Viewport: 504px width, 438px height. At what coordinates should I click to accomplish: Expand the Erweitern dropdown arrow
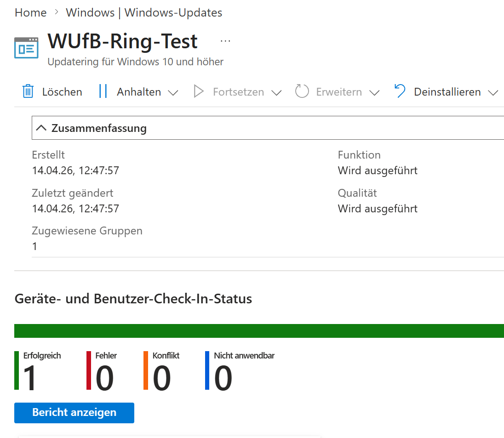pos(374,92)
